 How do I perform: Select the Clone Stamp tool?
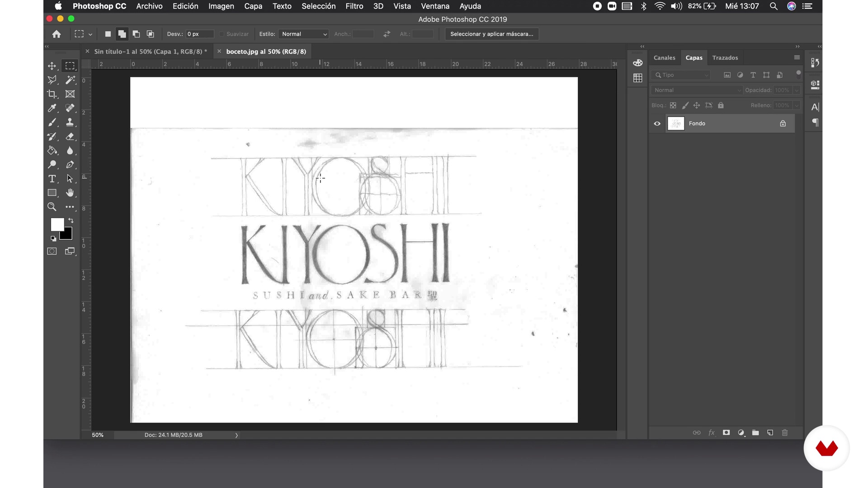70,122
